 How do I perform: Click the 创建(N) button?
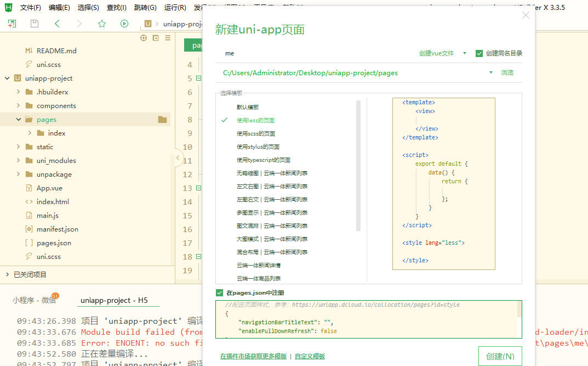[500, 356]
